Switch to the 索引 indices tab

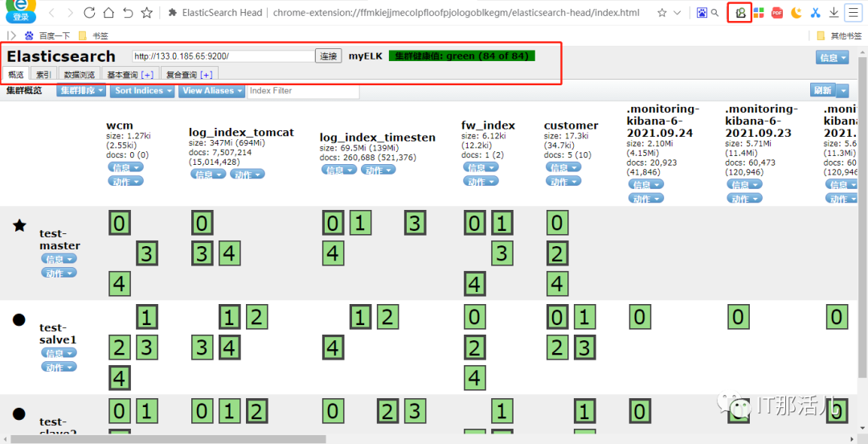coord(44,74)
